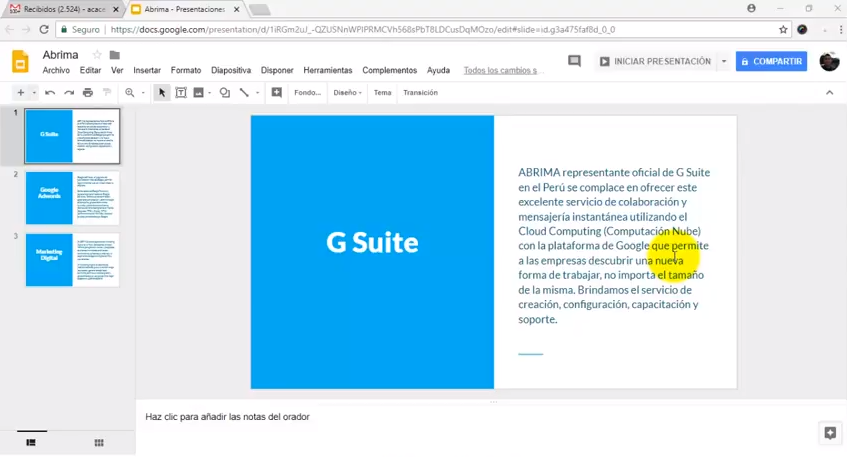847x457 pixels.
Task: Click the Fondo... background button
Action: [307, 93]
